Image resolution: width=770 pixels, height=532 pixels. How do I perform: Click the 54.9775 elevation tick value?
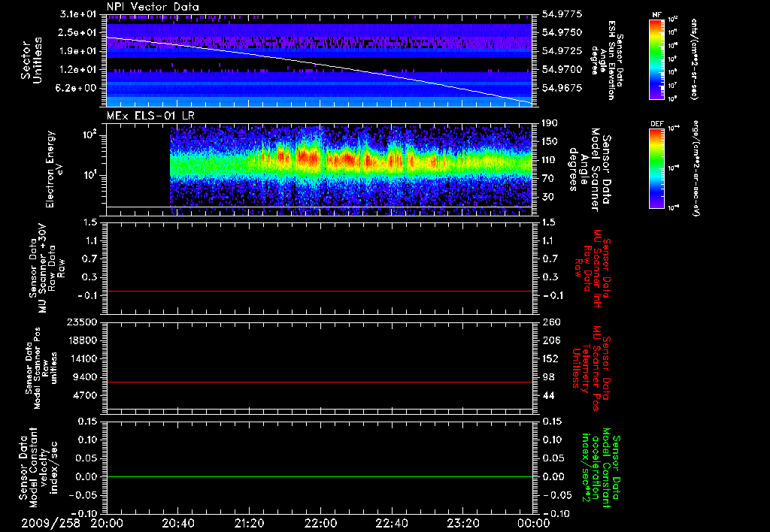[x=562, y=14]
